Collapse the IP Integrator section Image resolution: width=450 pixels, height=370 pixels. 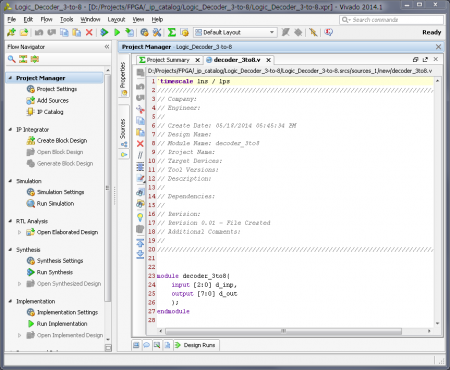[x=10, y=129]
